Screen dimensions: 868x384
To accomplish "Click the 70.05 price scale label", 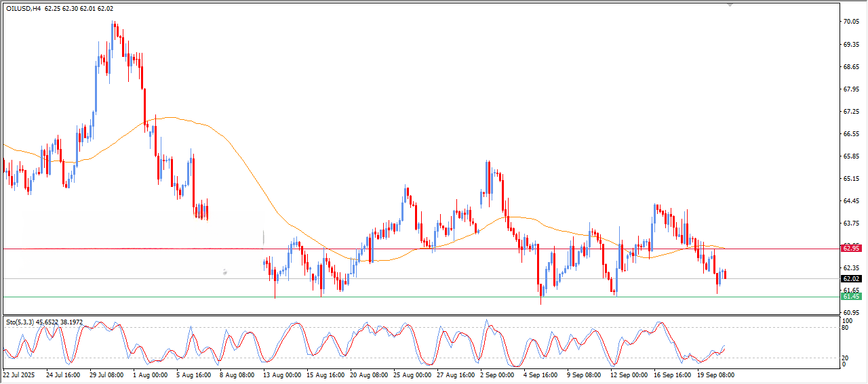I will [x=850, y=22].
